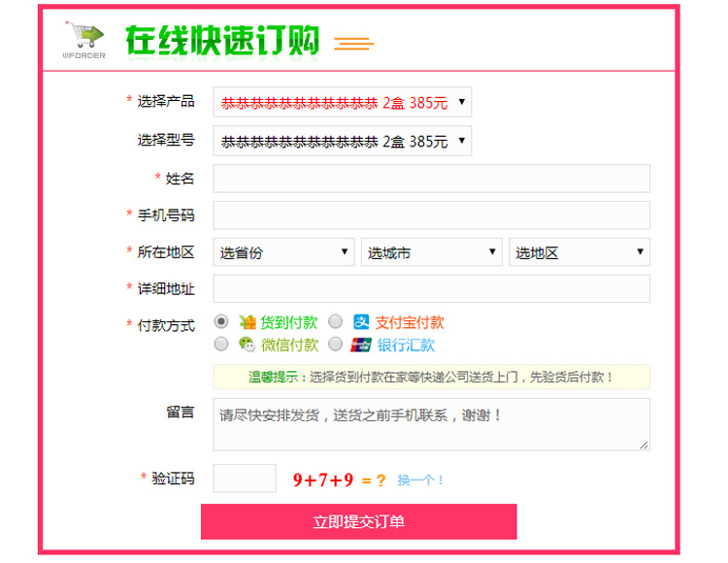728x563 pixels.
Task: Click the cash-on-delivery gift box icon
Action: (x=248, y=321)
